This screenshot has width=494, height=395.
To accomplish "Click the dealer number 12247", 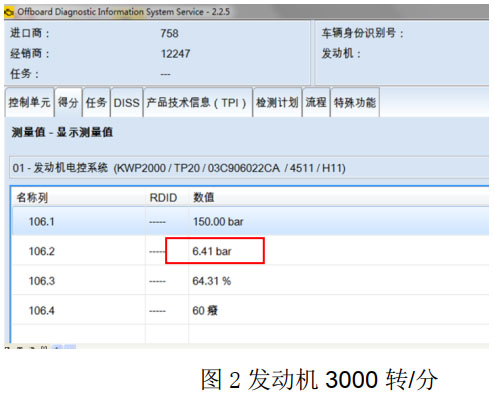I will coord(175,54).
